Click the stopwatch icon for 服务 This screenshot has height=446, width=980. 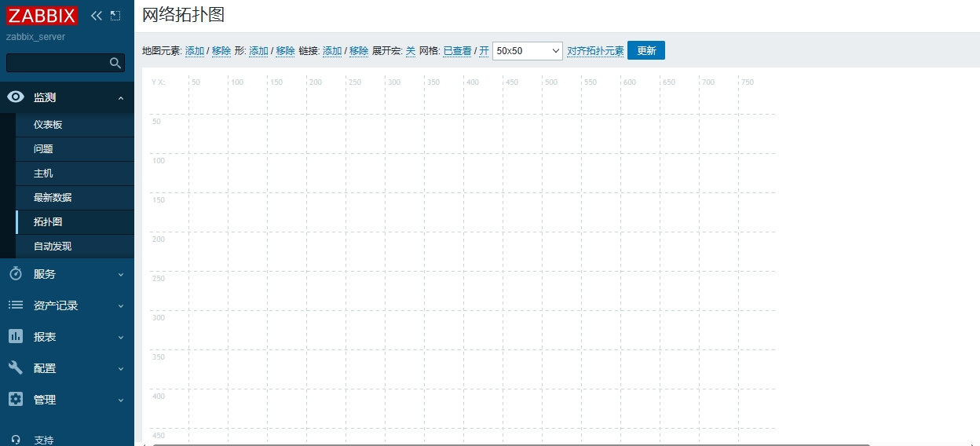pyautogui.click(x=16, y=274)
